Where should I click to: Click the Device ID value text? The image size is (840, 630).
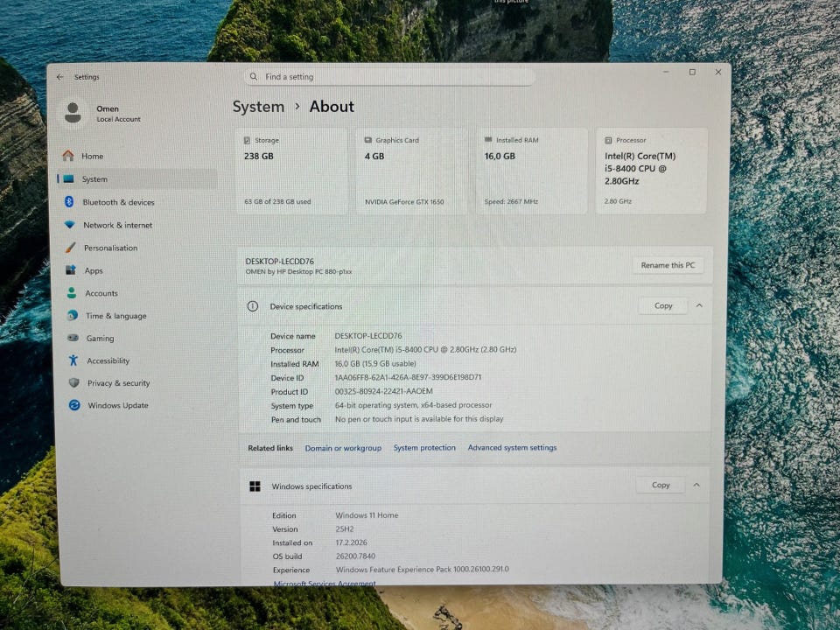tap(408, 377)
